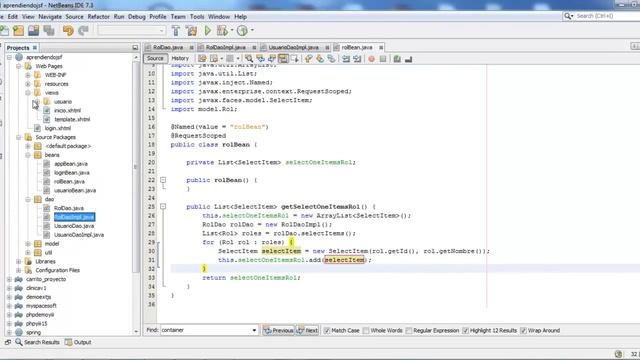Minimize the Projects panel
This screenshot has height=360, width=640.
[135, 48]
